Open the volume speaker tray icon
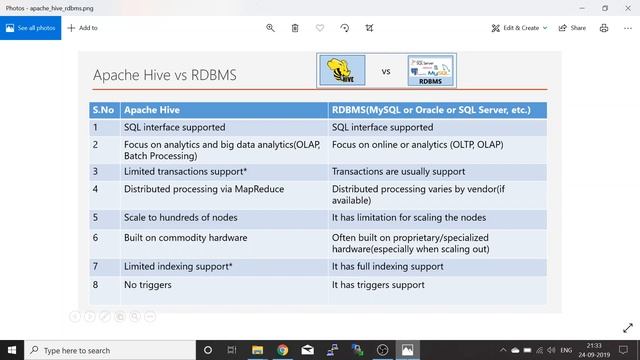Image resolution: width=640 pixels, height=360 pixels. click(x=551, y=350)
